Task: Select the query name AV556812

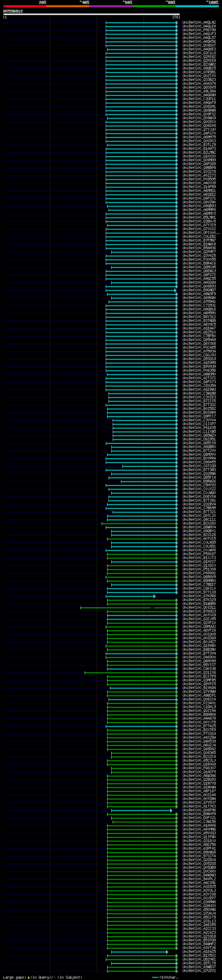Action: click(13, 11)
